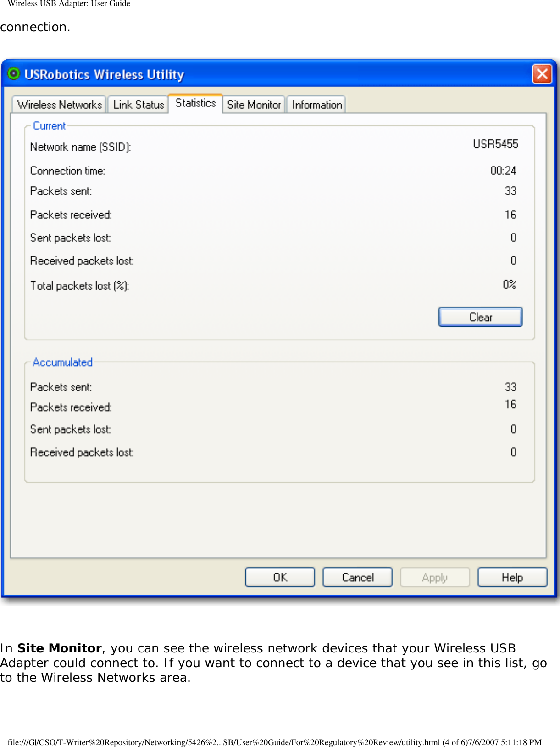This screenshot has height=747, width=560.
Task: Open the Information tab
Action: (x=317, y=105)
